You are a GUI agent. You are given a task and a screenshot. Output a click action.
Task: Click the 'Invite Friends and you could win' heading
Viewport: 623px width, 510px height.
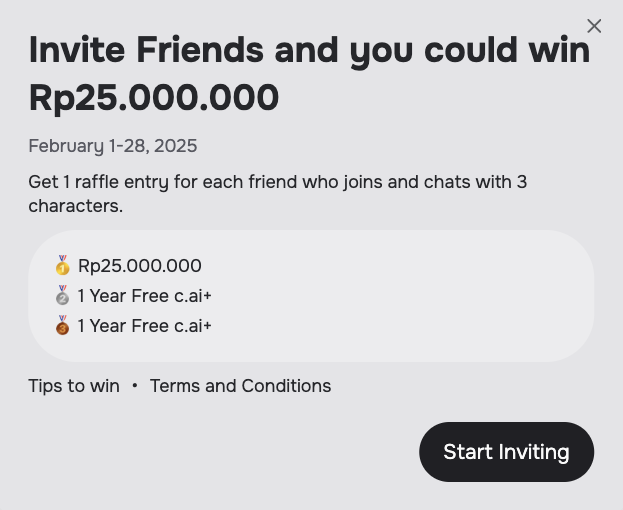(x=310, y=51)
